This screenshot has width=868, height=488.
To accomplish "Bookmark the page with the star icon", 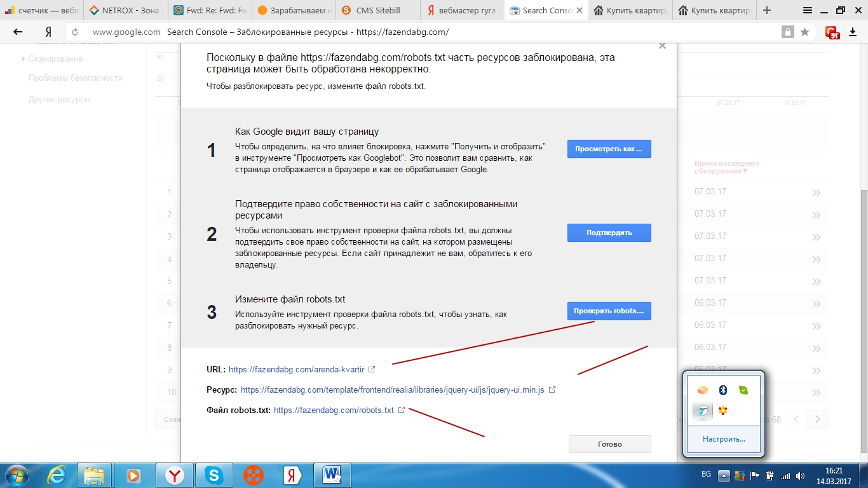I will coord(804,32).
